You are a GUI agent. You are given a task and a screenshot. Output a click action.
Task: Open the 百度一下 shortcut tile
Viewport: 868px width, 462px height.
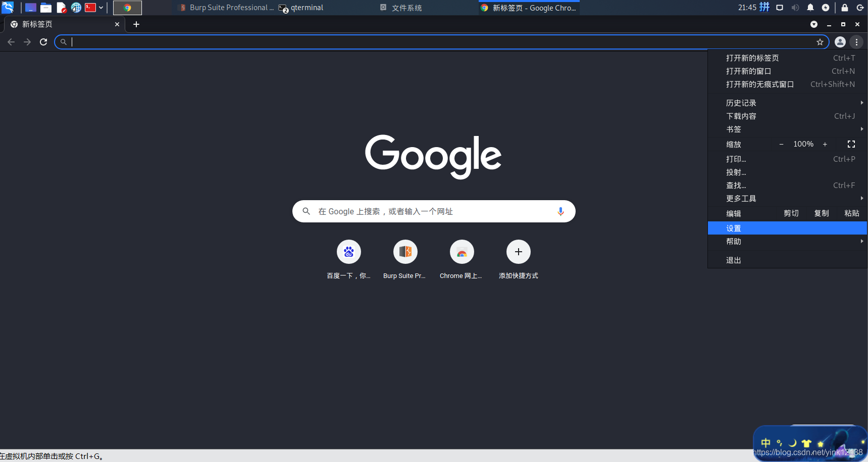tap(349, 260)
